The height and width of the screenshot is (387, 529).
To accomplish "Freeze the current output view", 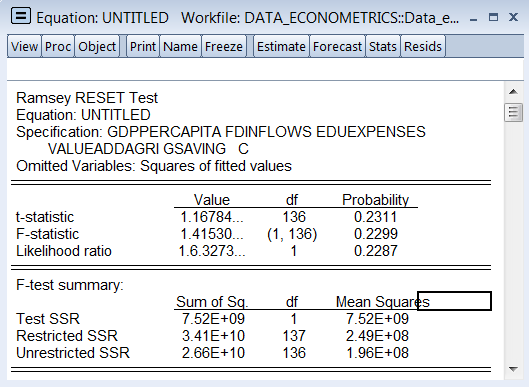I will click(224, 46).
